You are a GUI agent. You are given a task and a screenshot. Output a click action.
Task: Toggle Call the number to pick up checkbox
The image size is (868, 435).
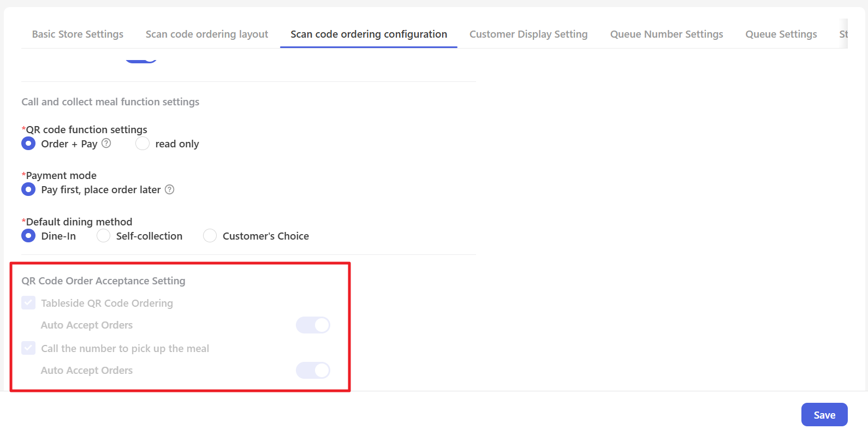coord(28,348)
